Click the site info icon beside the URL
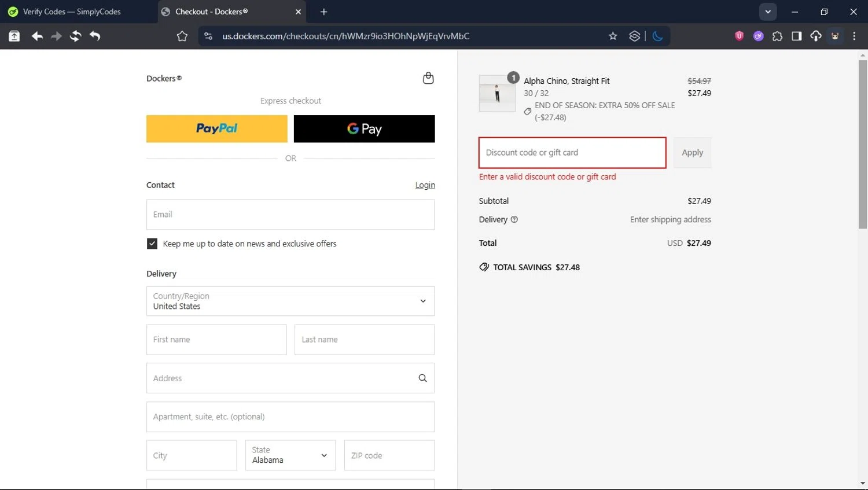 208,36
